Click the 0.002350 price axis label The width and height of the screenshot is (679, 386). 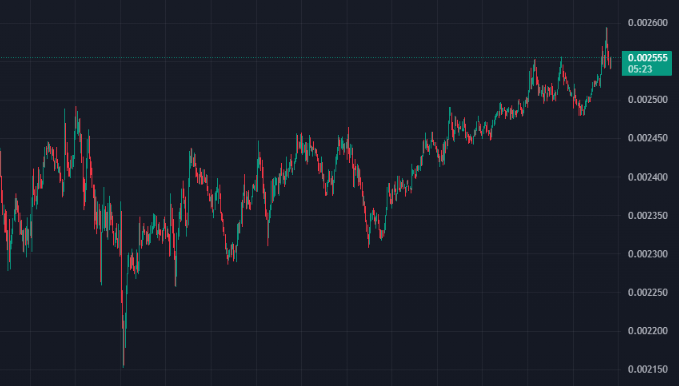pyautogui.click(x=647, y=215)
